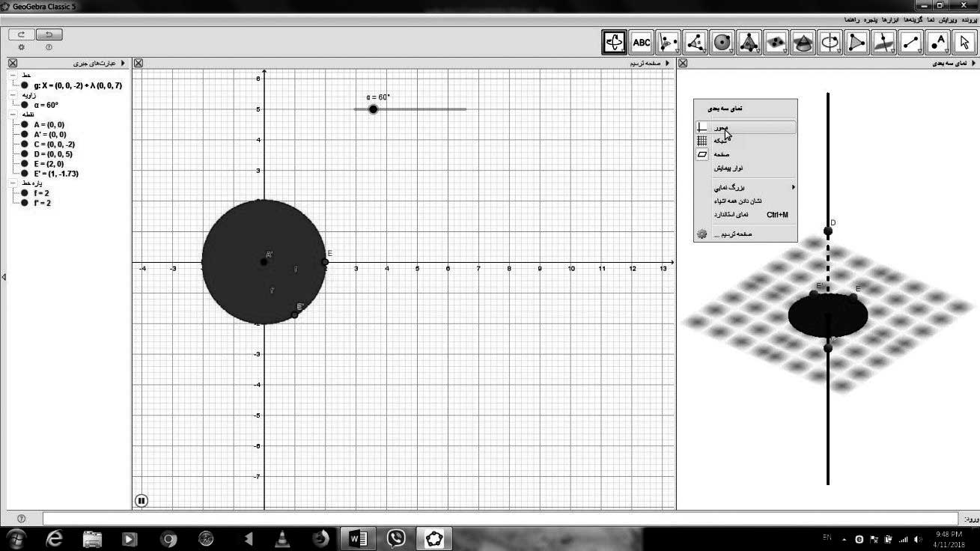Toggle محور (axes) in context menu
This screenshot has height=551, width=980.
[x=745, y=127]
